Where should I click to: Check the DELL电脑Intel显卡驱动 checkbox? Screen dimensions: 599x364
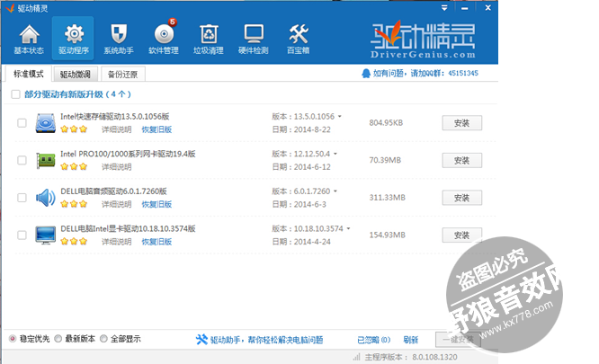pyautogui.click(x=22, y=235)
